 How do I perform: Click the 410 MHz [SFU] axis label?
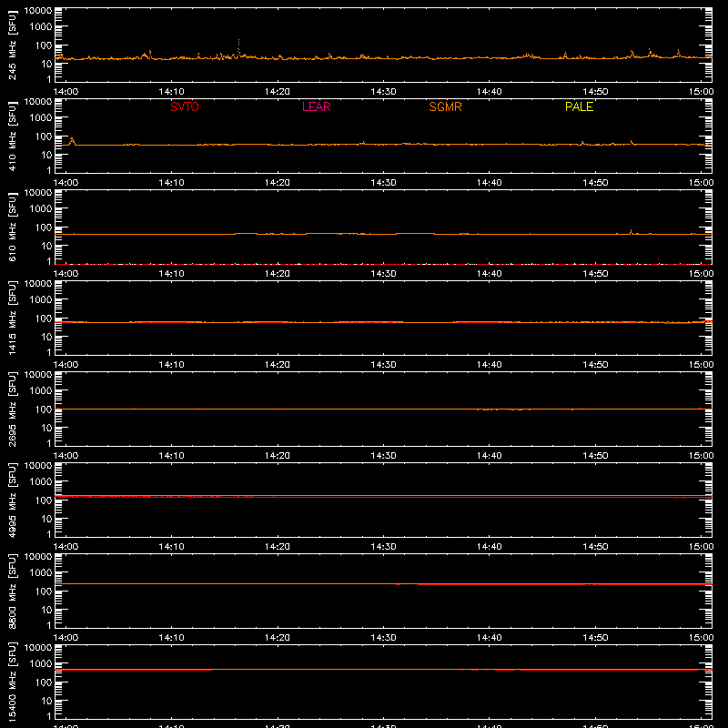(x=13, y=136)
